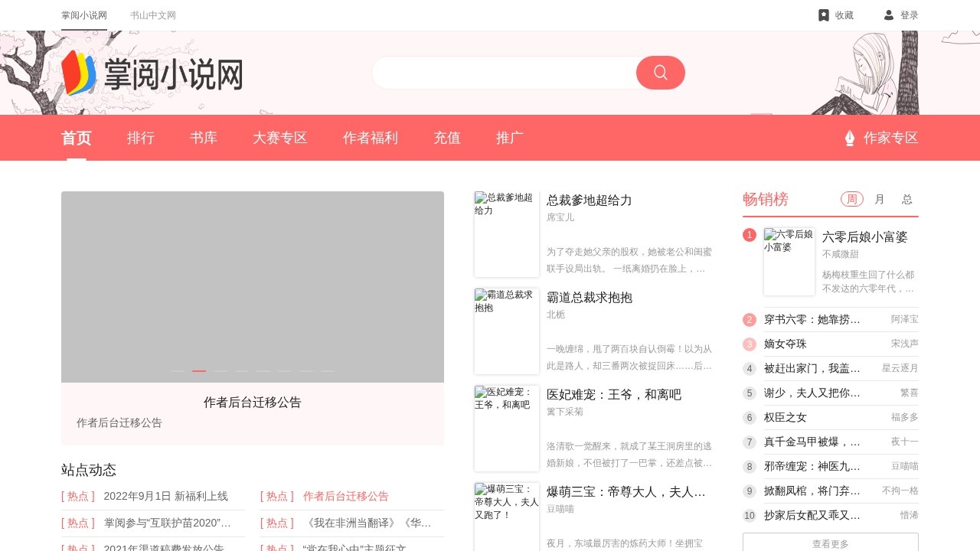
Task: Go to the 排行 menu
Action: tap(141, 138)
